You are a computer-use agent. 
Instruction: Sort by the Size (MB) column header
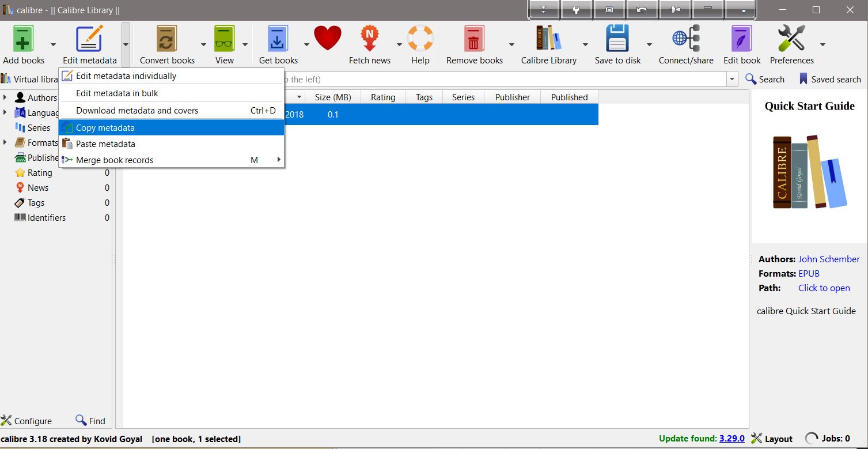click(x=333, y=97)
